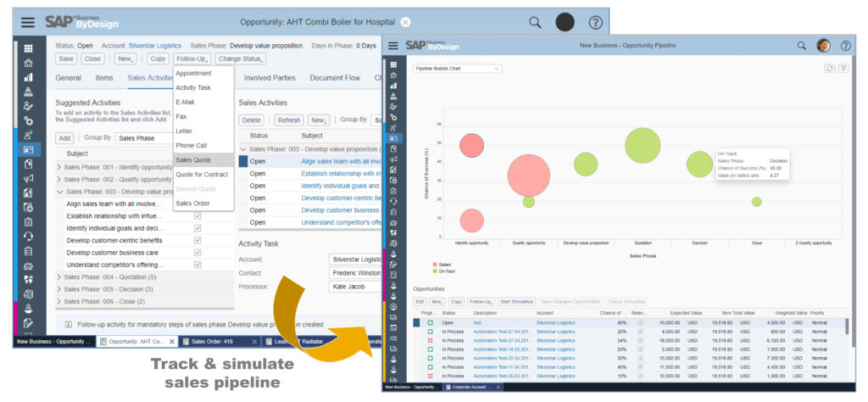Refresh the pipeline bubble chart
This screenshot has width=868, height=402.
click(x=829, y=68)
